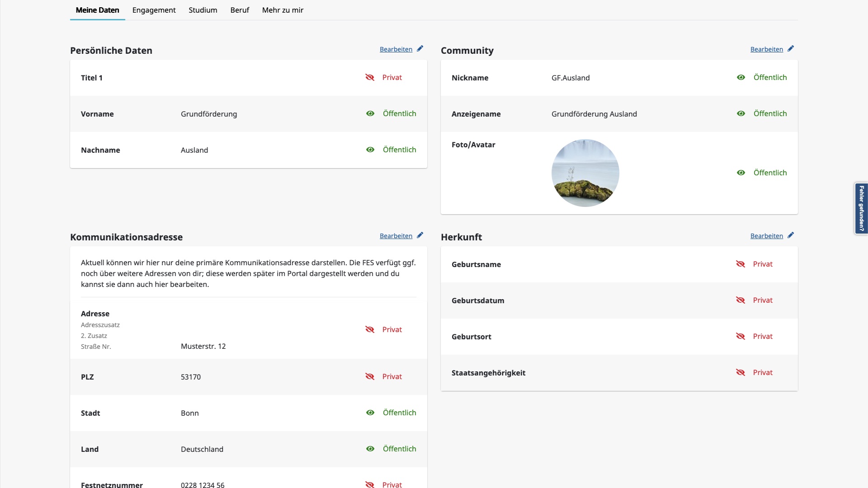Click crossed-eye icon in Staatsangehörigkeit row
Image resolution: width=868 pixels, height=488 pixels.
coord(741,372)
